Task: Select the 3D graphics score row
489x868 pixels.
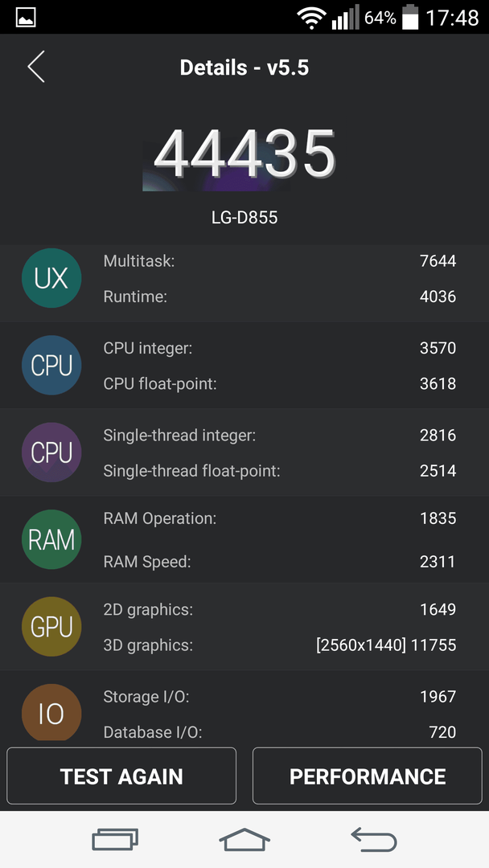Action: coord(280,645)
